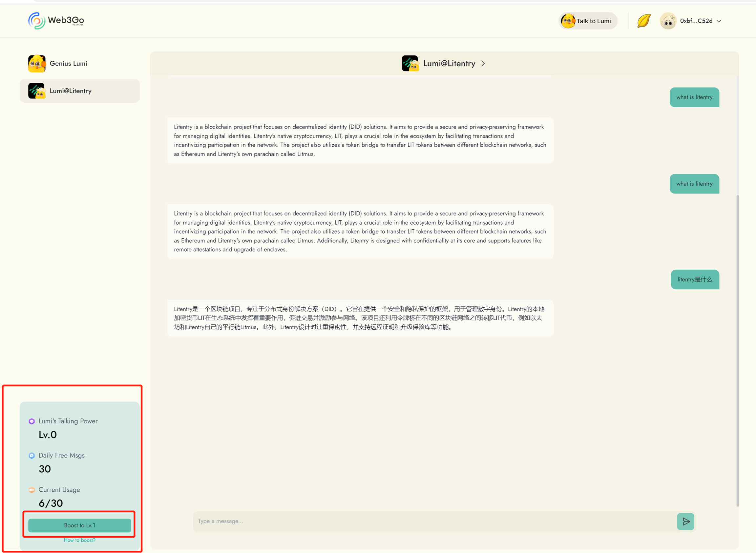
Task: Click the litentry是什么 message bubble
Action: (x=695, y=279)
